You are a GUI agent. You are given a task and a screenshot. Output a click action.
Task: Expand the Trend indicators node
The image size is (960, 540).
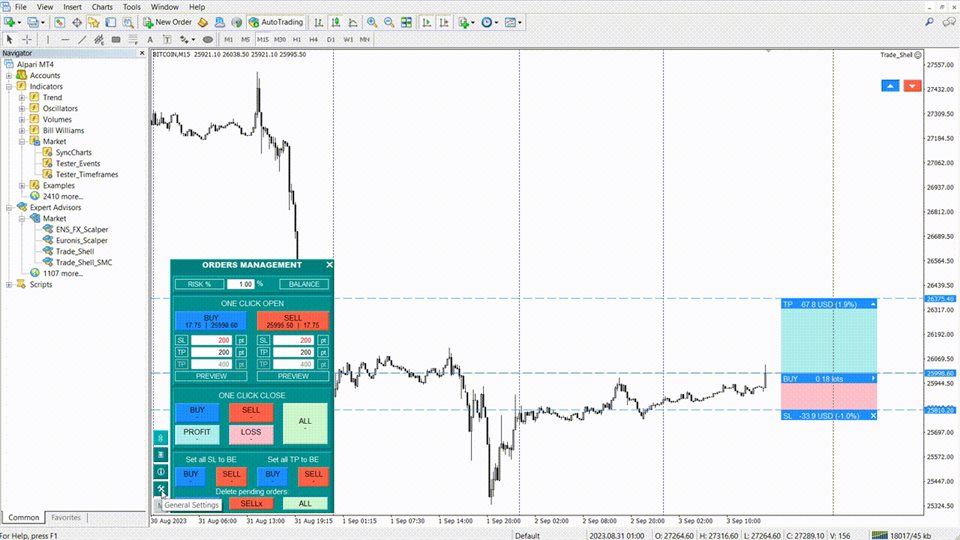coord(22,97)
